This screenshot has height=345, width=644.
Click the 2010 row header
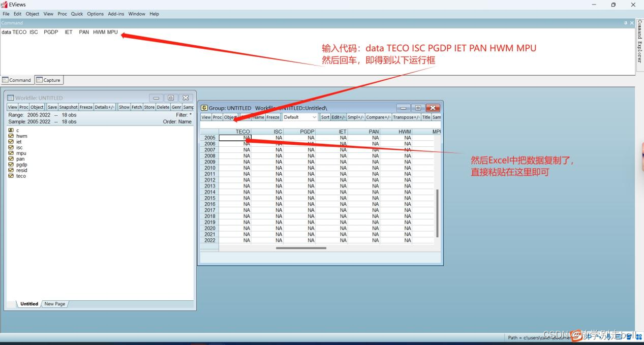[209, 168]
